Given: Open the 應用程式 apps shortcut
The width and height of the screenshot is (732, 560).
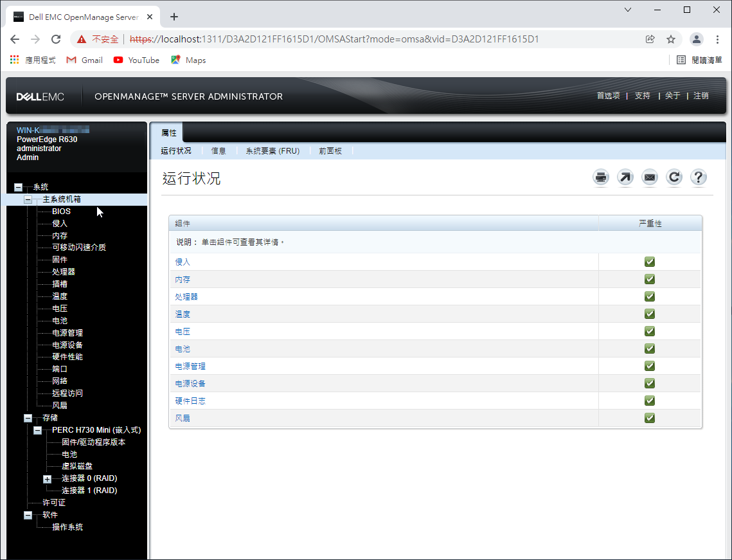Looking at the screenshot, I should point(33,60).
